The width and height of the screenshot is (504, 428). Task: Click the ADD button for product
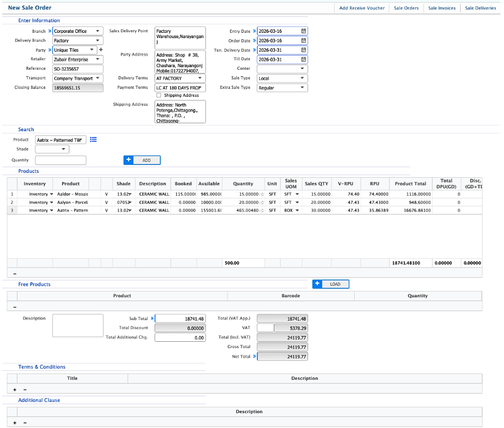coord(142,160)
